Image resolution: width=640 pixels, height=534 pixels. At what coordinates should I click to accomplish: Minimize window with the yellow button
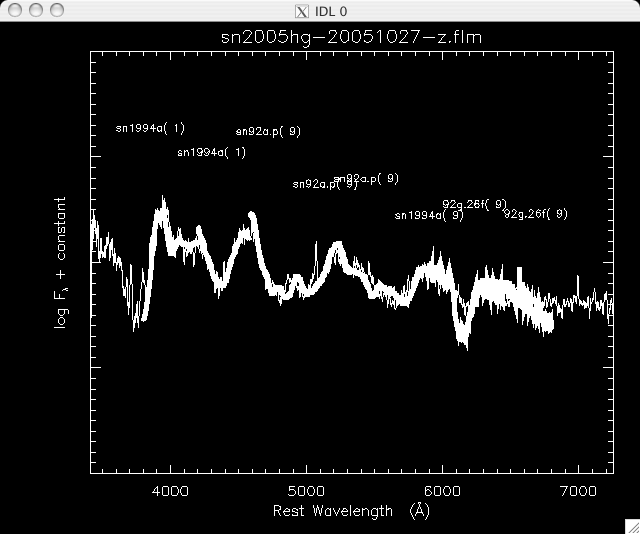(33, 11)
